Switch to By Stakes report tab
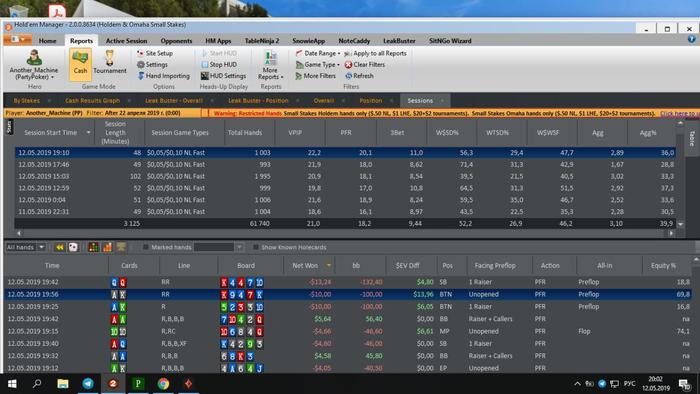 tap(26, 100)
